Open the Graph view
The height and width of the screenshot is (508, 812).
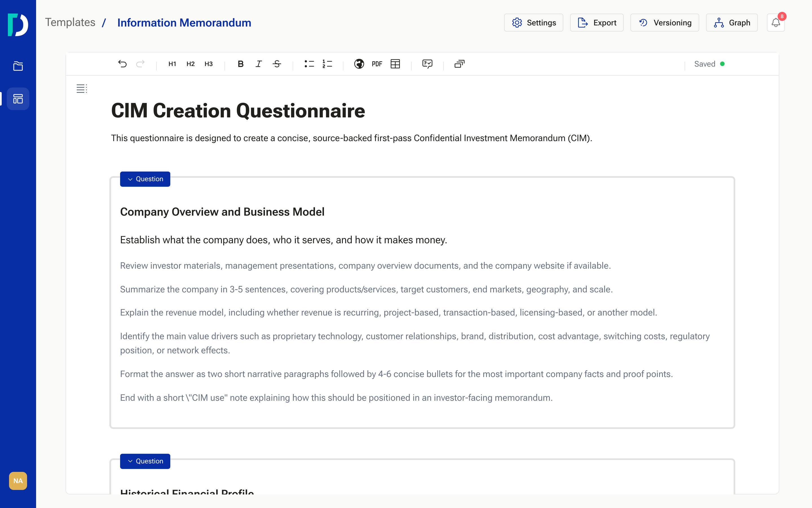(x=732, y=23)
